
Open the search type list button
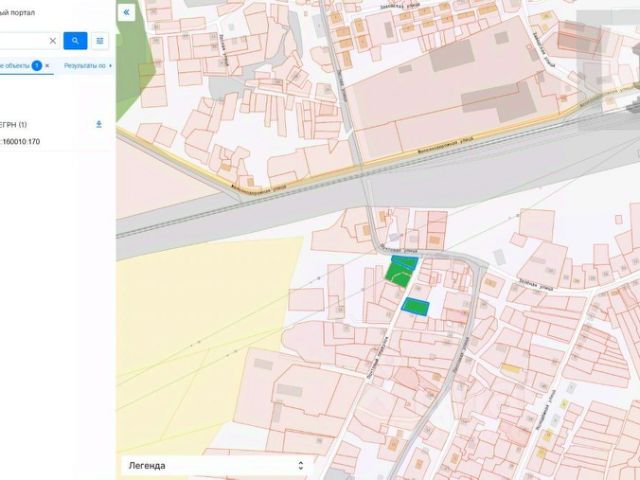pyautogui.click(x=100, y=41)
